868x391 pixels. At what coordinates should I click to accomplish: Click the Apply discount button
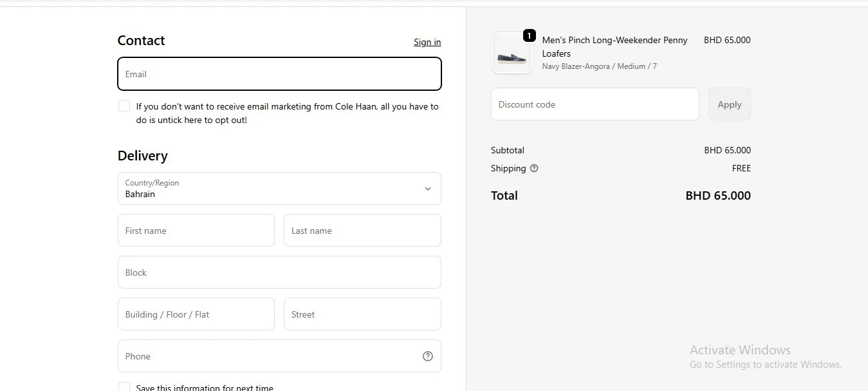pos(730,104)
